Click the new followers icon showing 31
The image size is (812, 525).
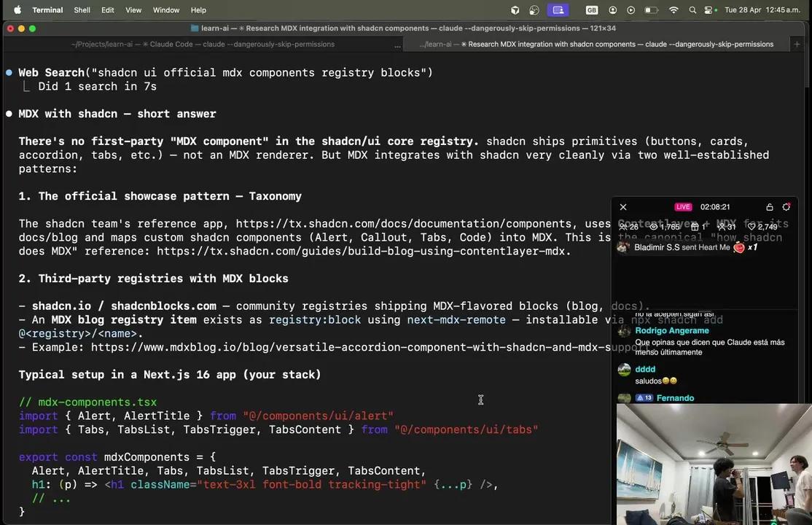coord(727,227)
